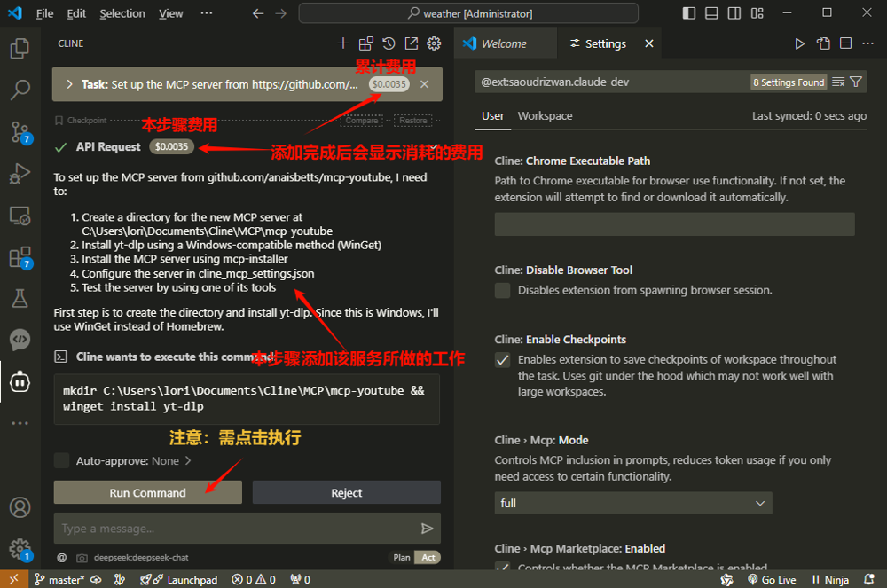Open Cline settings gear in panel header
This screenshot has height=588, width=887.
[x=434, y=43]
